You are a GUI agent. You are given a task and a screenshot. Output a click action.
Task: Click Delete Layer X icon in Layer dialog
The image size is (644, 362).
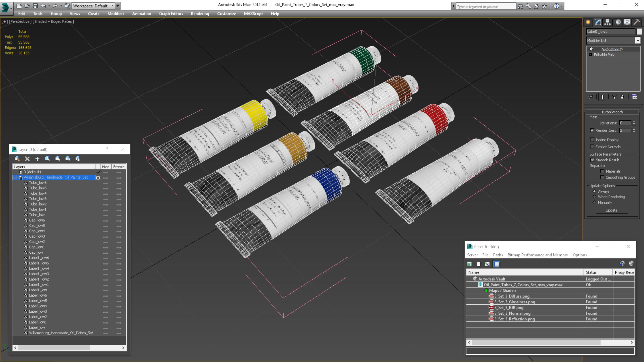tap(27, 159)
